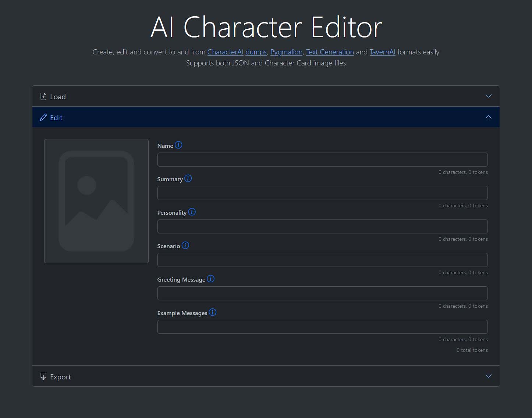The image size is (532, 418).
Task: Open the info tooltip next to Summary
Action: tap(188, 178)
